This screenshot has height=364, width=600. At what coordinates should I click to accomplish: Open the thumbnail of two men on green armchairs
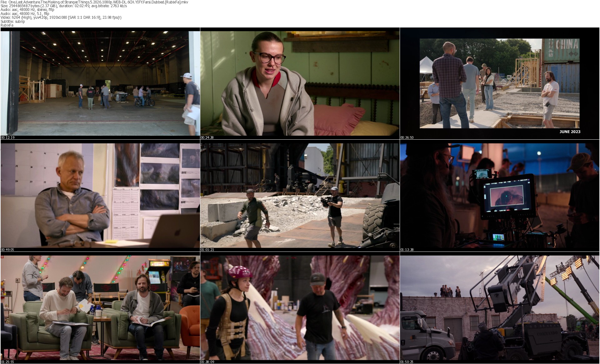tap(100, 308)
